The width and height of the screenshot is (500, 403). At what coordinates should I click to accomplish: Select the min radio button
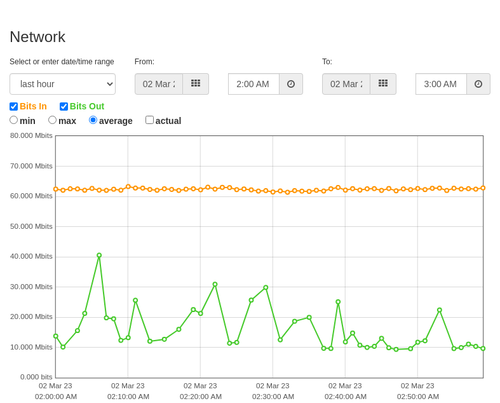(x=14, y=120)
